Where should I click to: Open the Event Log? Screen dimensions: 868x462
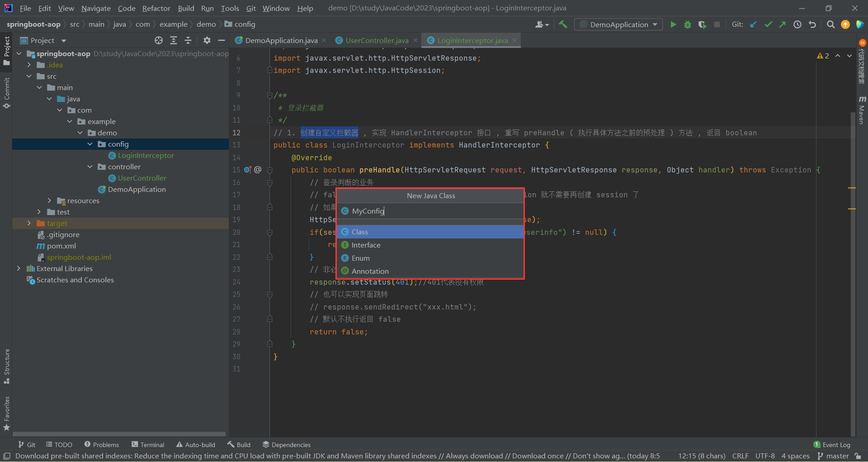point(832,445)
